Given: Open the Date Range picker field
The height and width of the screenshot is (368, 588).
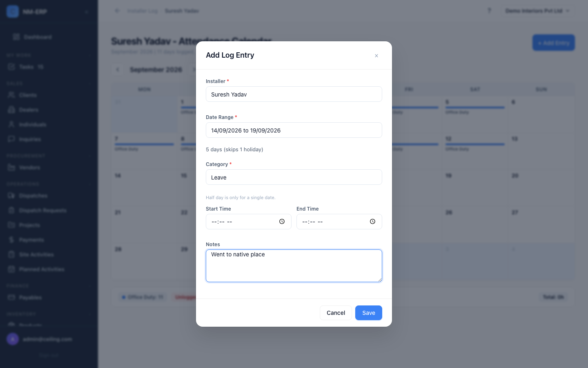Looking at the screenshot, I should (x=294, y=130).
